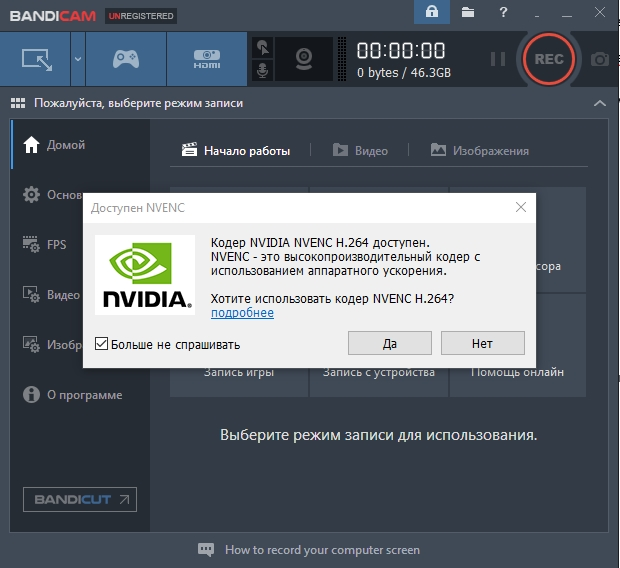Click the chat bubble icon at bottom
The image size is (620, 568).
(x=206, y=549)
